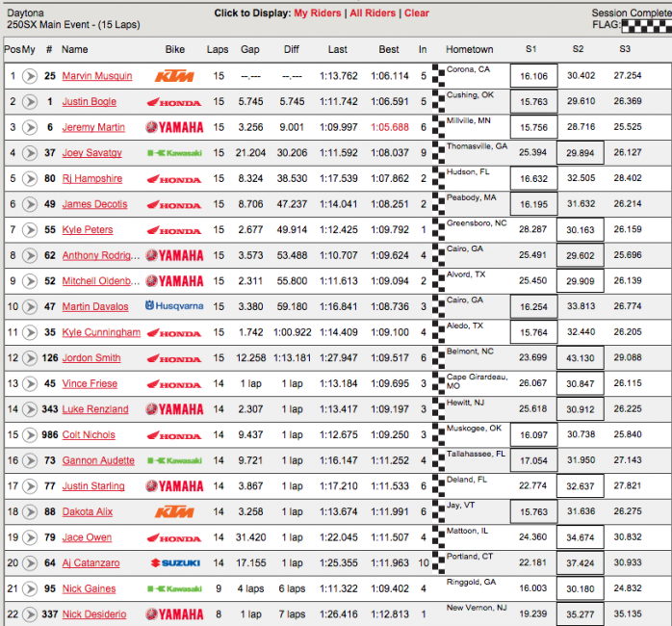Display All Riders
Viewport: 672px width, 626px height.
point(373,13)
